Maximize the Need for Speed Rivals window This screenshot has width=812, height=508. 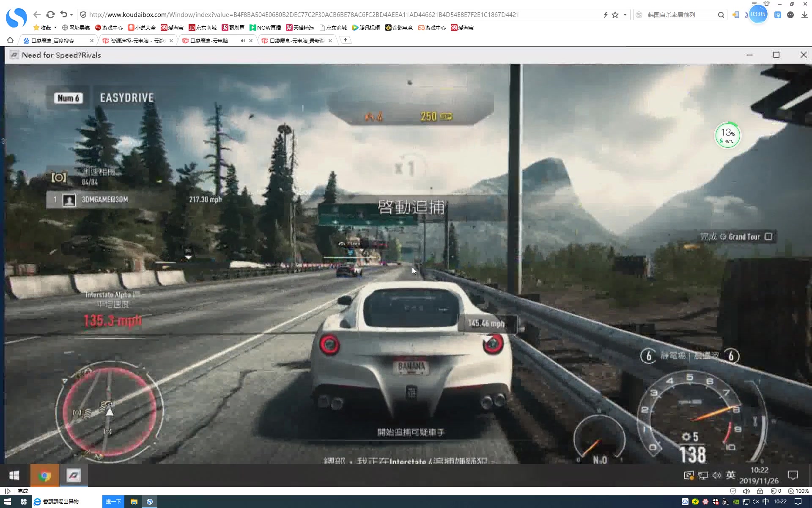point(776,55)
